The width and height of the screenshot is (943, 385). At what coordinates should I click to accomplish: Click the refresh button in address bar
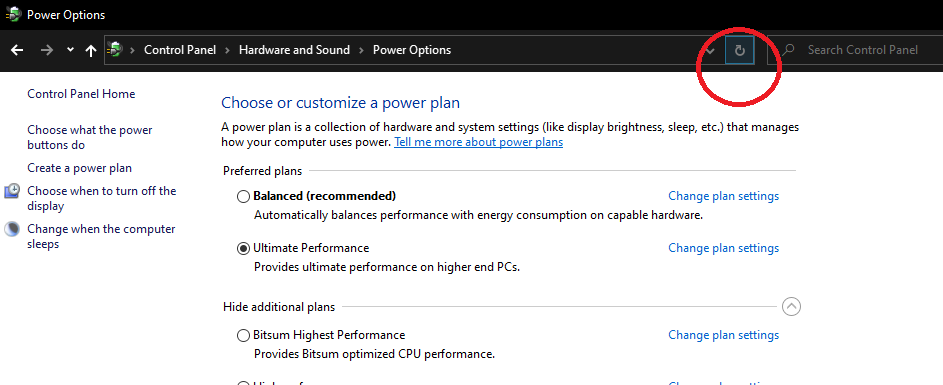point(740,50)
